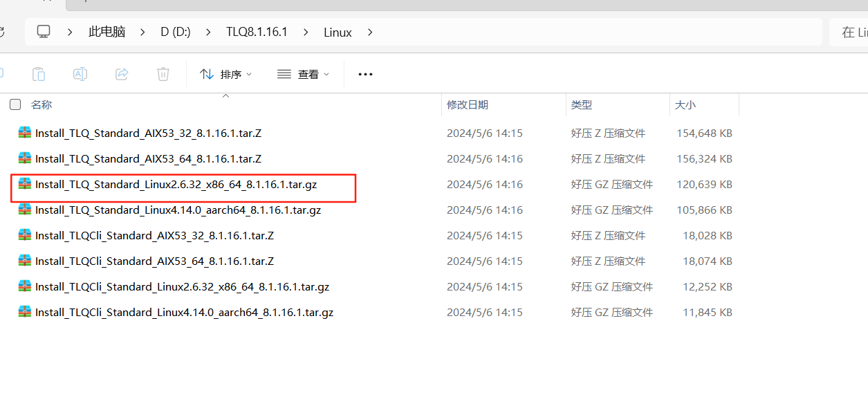Click archive icon of Install_TLQ_Standard_AIX53_32 file
This screenshot has width=868, height=415.
tap(25, 133)
